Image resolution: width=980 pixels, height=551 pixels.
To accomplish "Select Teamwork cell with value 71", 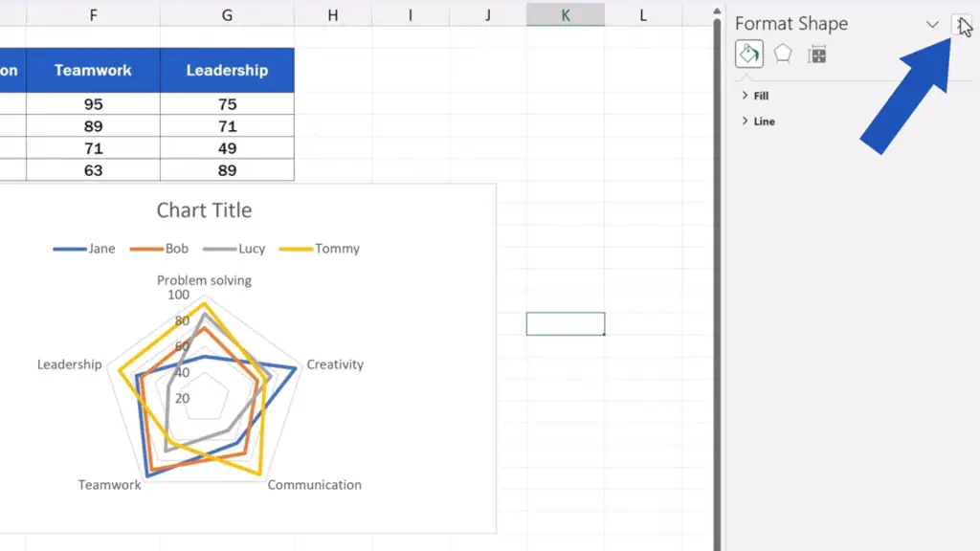I will click(x=93, y=148).
